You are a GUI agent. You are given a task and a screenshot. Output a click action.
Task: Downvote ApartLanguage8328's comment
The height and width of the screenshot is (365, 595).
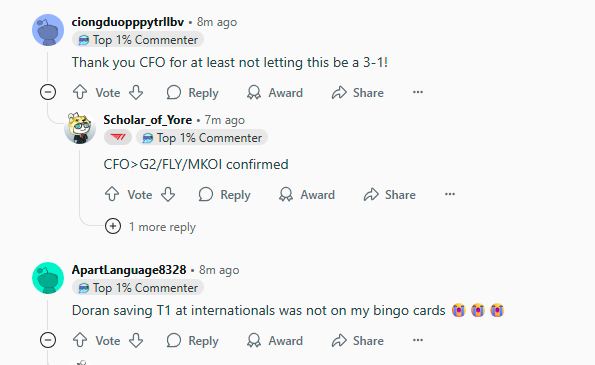tap(136, 340)
